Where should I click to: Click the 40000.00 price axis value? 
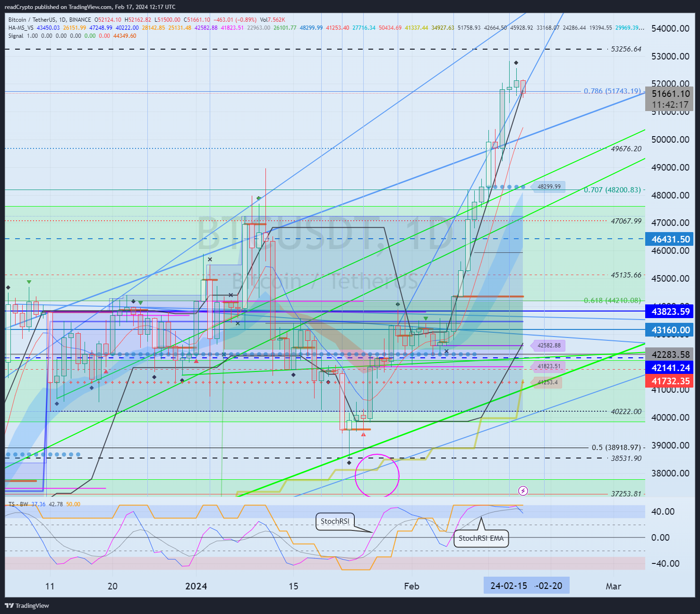(671, 417)
